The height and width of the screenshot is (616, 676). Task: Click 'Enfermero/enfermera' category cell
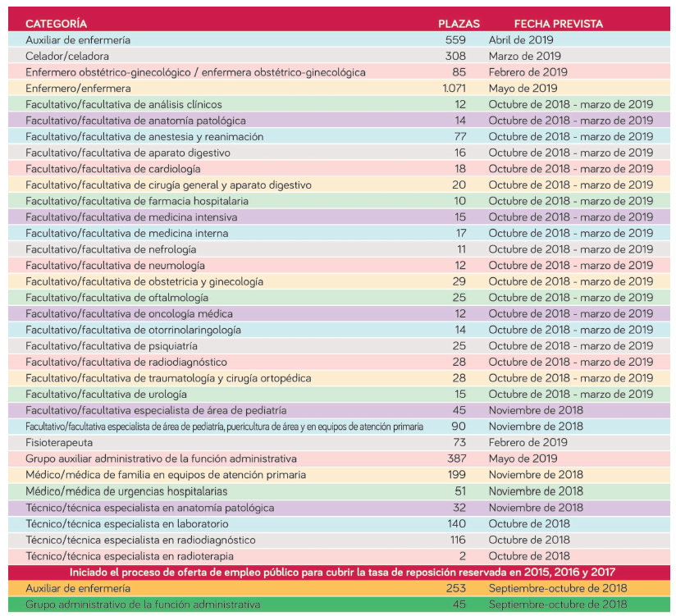pos(78,89)
